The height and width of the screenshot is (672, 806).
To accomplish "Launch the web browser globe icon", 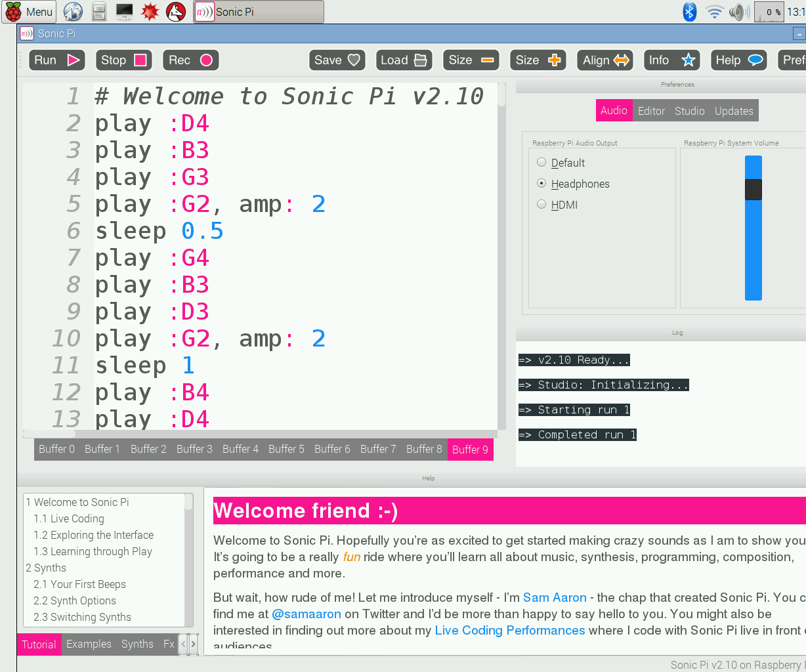I will click(x=73, y=12).
